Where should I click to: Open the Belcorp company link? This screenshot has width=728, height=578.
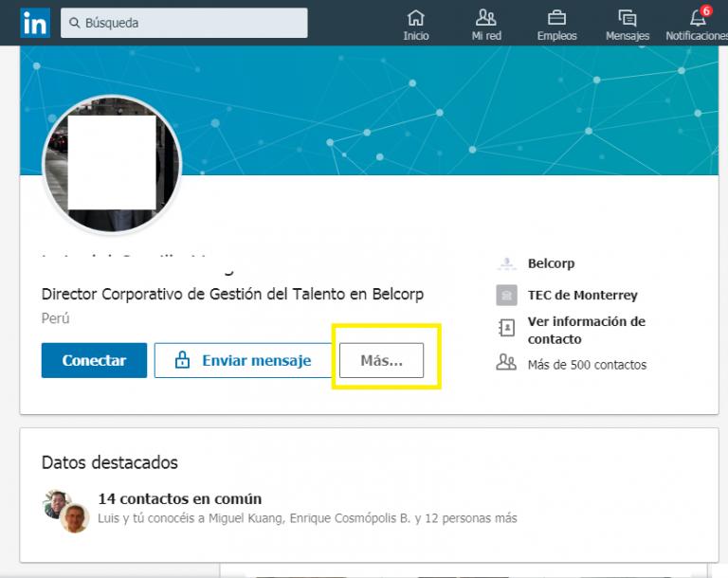[x=551, y=263]
